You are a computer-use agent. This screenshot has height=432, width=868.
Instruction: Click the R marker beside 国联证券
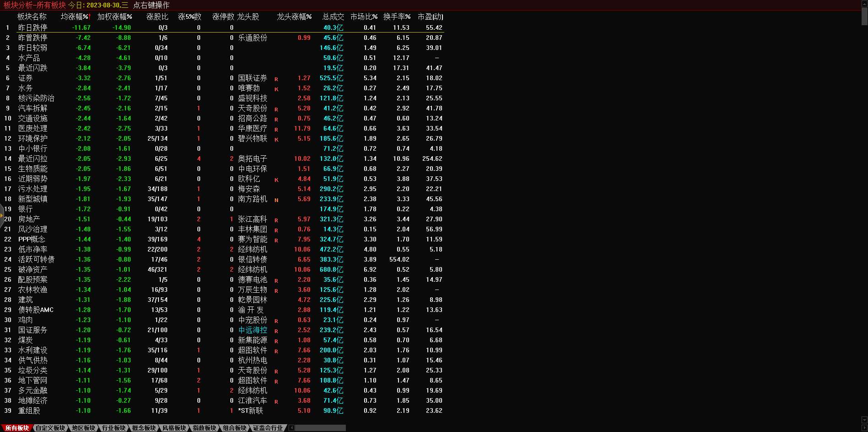(x=276, y=79)
